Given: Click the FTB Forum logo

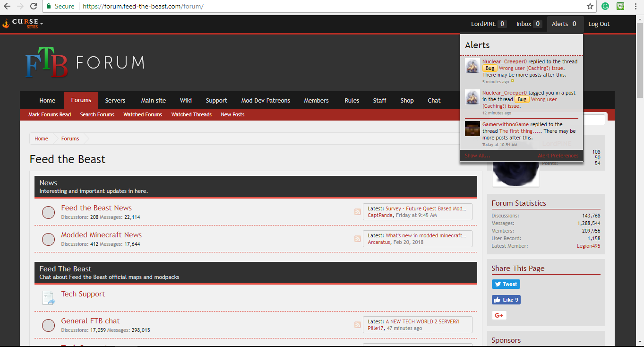Looking at the screenshot, I should point(85,62).
